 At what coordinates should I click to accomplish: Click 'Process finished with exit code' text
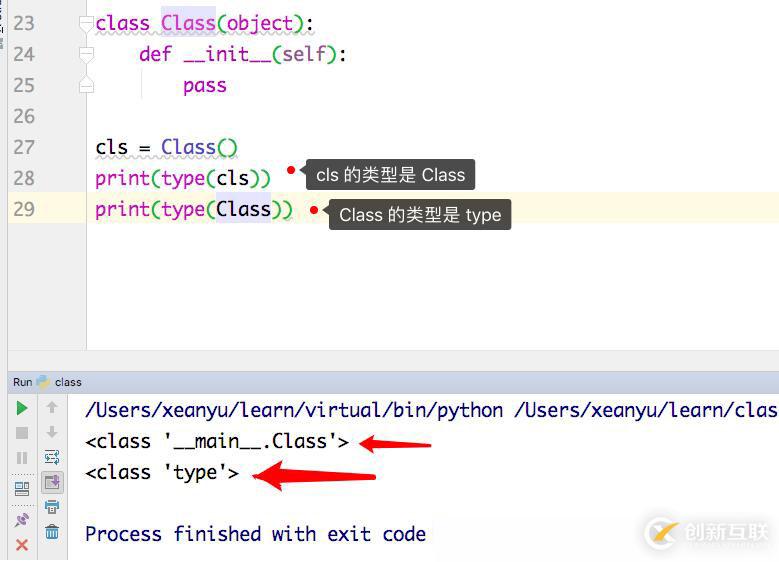click(x=255, y=534)
